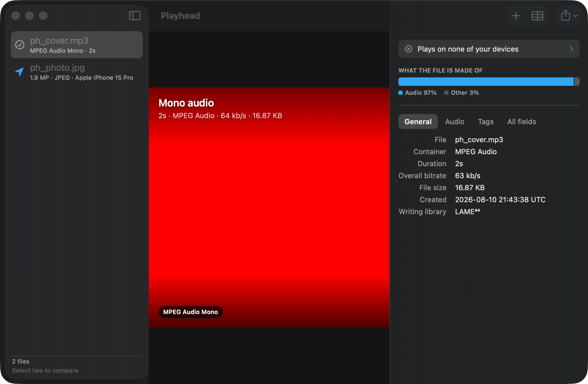Open 'Plays on none of your devices' row
Screen dimensions: 588x384
(x=489, y=49)
